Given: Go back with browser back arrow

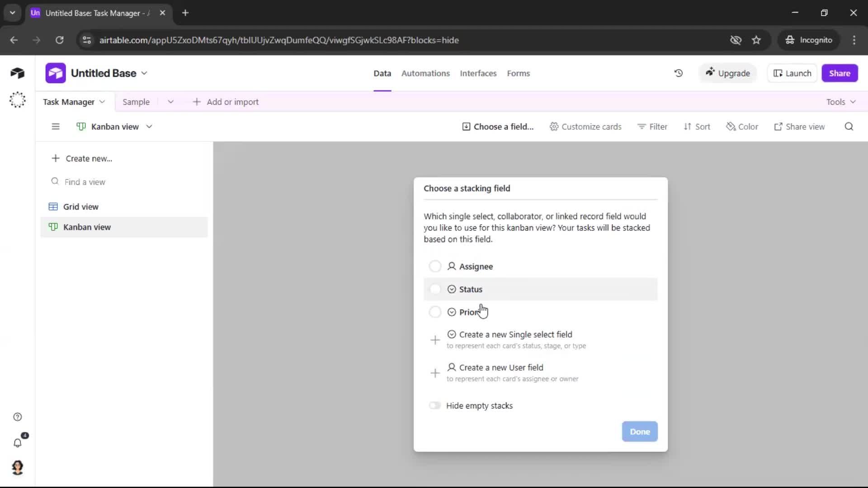Looking at the screenshot, I should click(14, 40).
